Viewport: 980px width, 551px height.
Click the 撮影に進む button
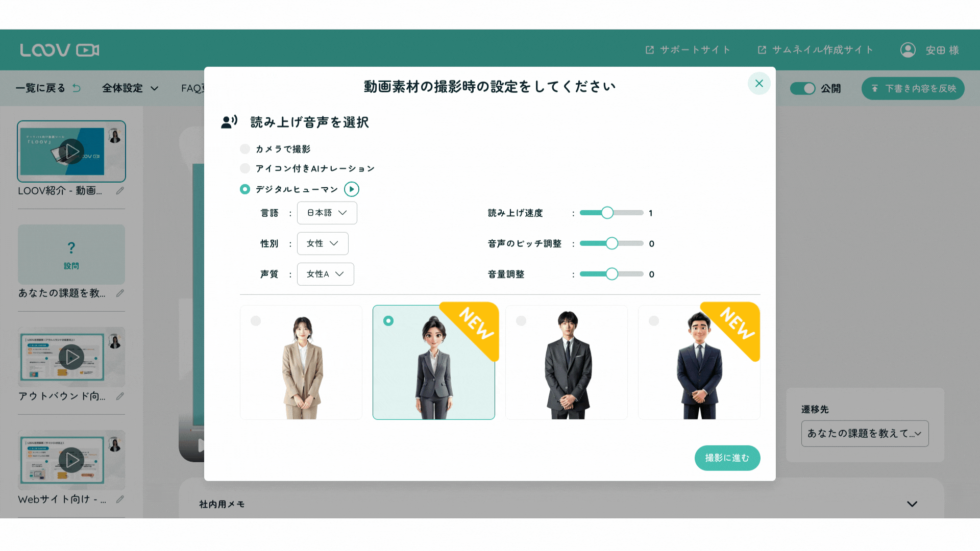(727, 458)
